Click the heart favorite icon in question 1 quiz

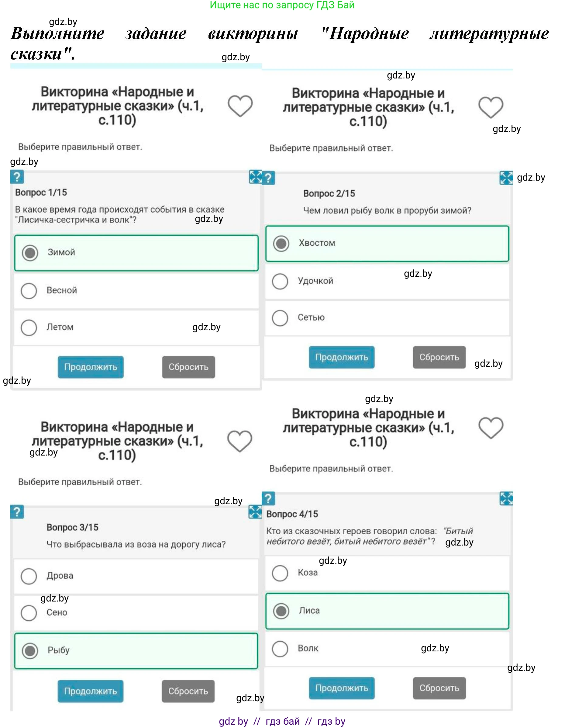click(240, 106)
